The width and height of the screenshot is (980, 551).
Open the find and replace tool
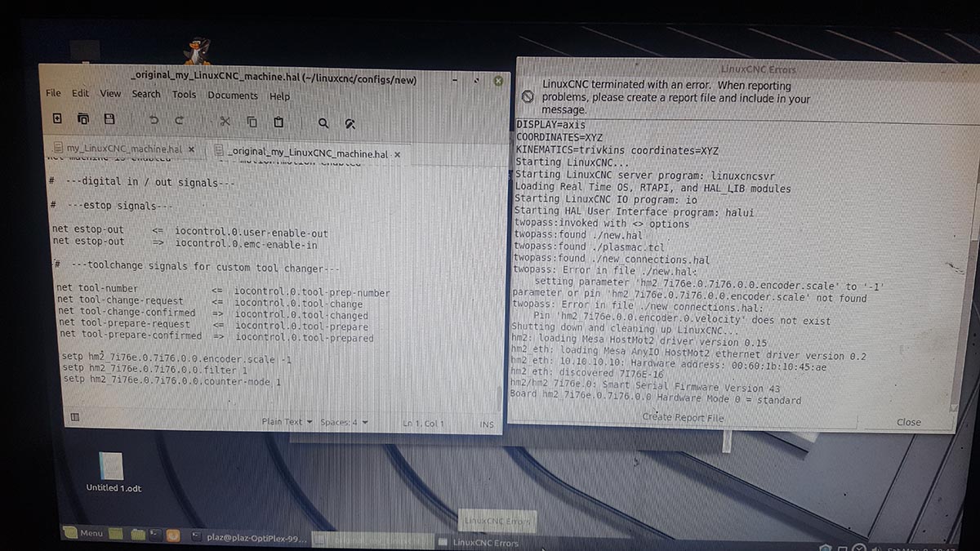(350, 124)
